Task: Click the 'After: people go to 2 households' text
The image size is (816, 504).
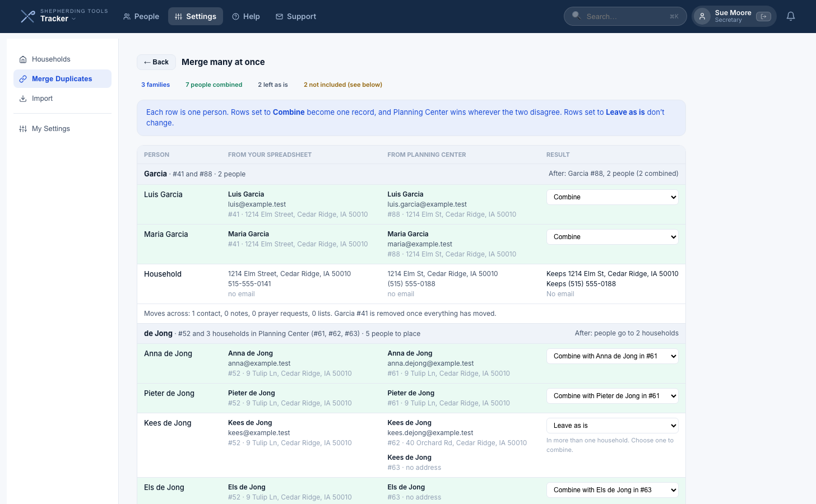Action: coord(627,333)
